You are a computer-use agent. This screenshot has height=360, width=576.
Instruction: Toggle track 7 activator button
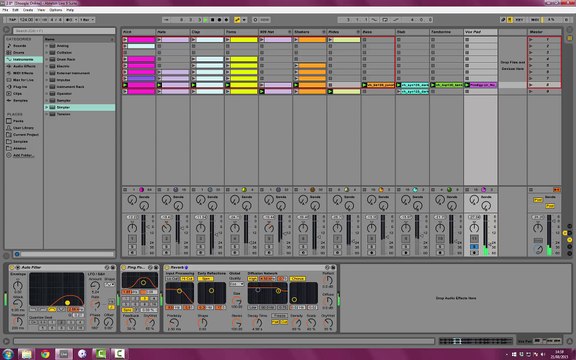pos(337,239)
